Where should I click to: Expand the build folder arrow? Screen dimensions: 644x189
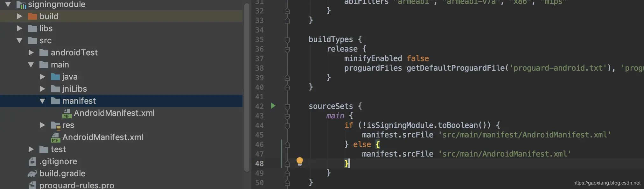point(19,16)
